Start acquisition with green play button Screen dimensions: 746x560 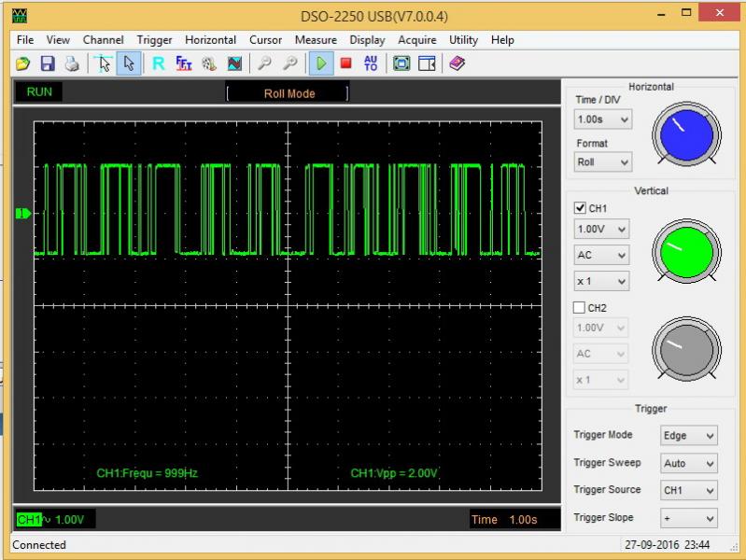tap(321, 63)
